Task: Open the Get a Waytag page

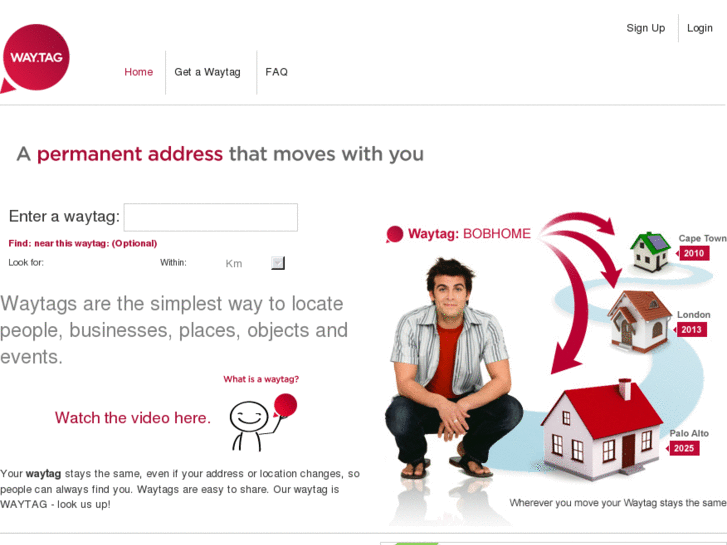Action: pyautogui.click(x=207, y=72)
